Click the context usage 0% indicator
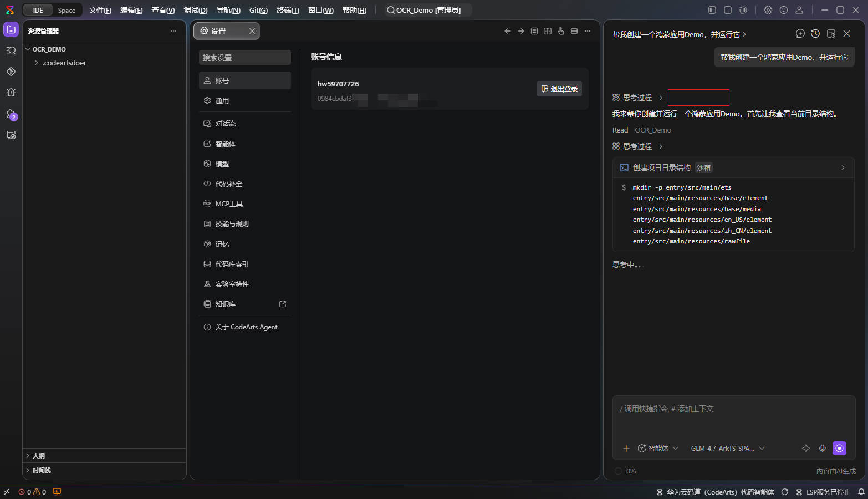The image size is (868, 499). (625, 471)
